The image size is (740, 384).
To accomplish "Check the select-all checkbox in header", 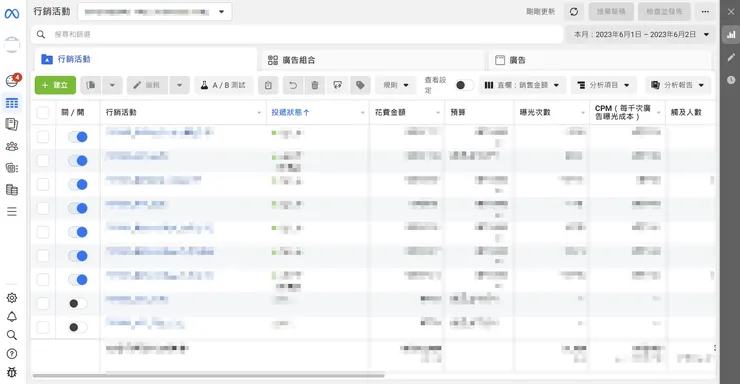I will tap(43, 112).
